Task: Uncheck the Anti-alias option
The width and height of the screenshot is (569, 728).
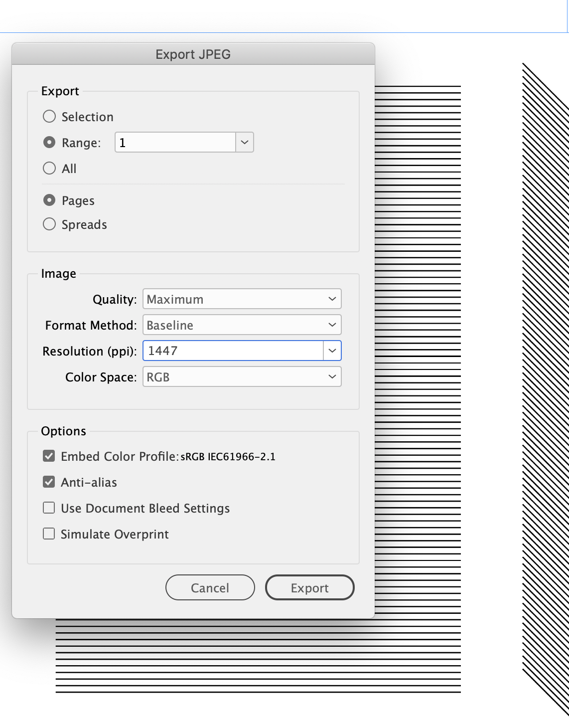Action: [x=48, y=481]
